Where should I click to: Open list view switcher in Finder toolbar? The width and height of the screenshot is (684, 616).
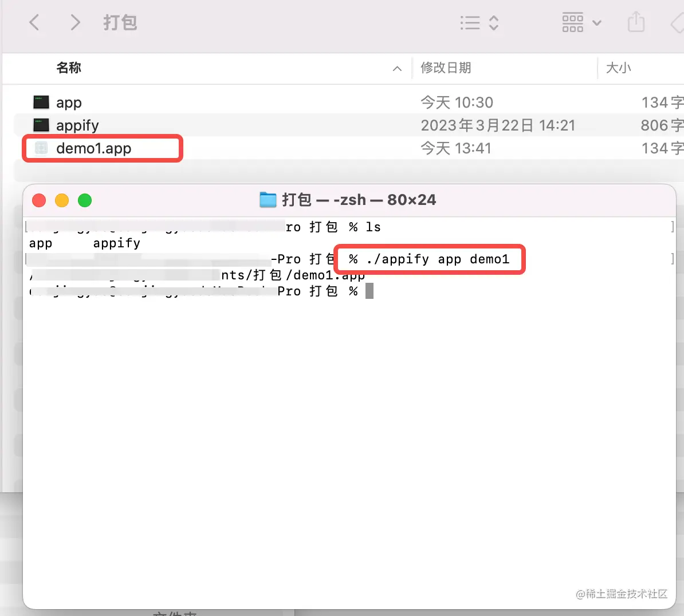click(479, 23)
